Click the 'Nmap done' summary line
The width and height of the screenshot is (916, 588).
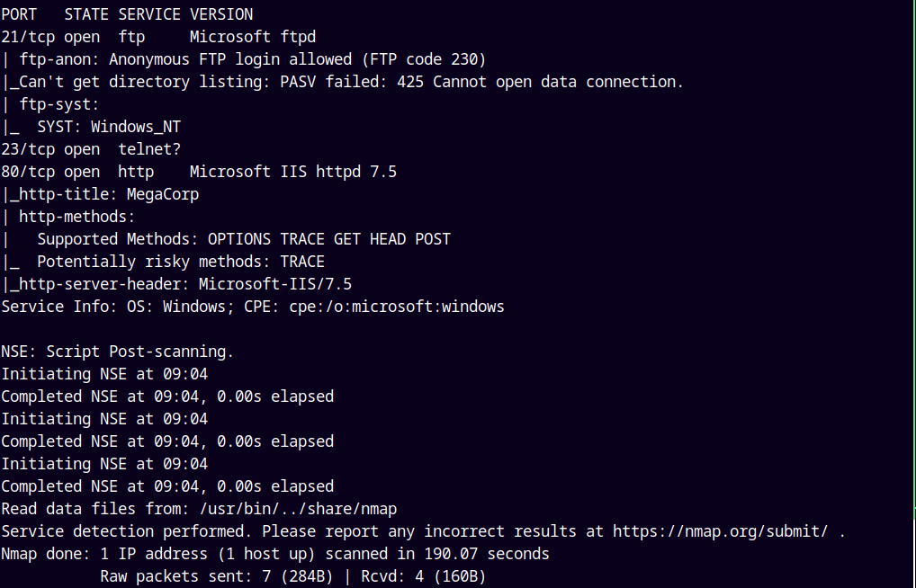274,554
